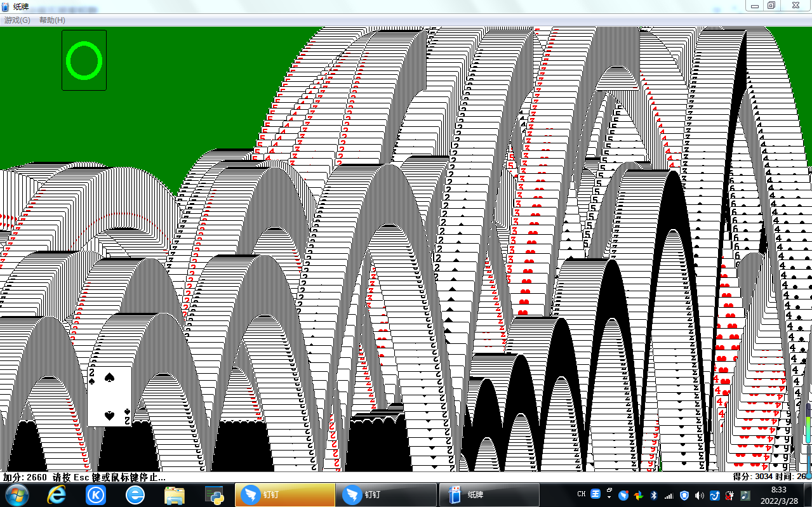Click the empty deck slot with green circle
812x507 pixels.
tap(84, 60)
